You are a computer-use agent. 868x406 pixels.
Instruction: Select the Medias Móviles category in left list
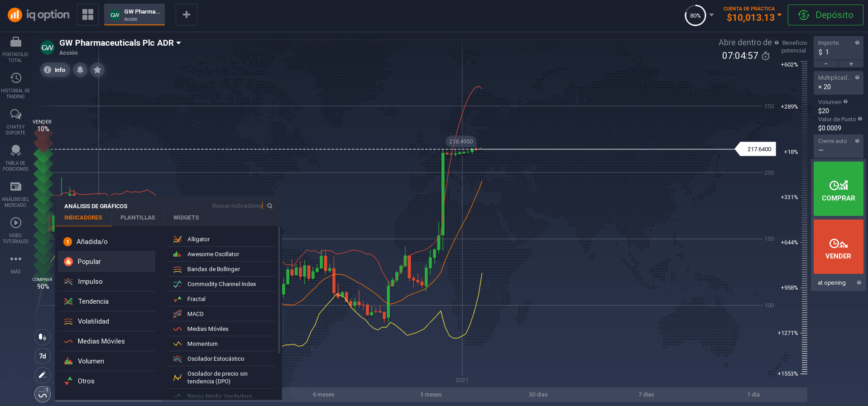[x=107, y=341]
